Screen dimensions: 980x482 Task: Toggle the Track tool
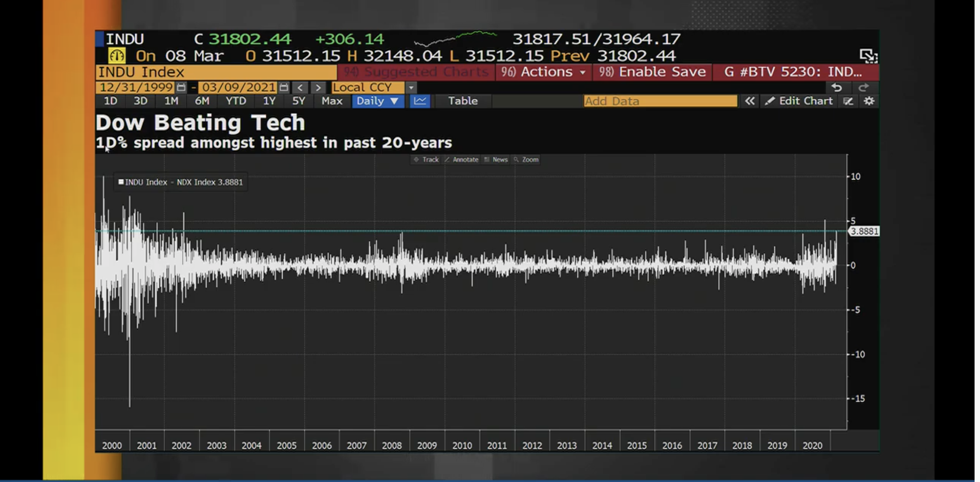426,160
